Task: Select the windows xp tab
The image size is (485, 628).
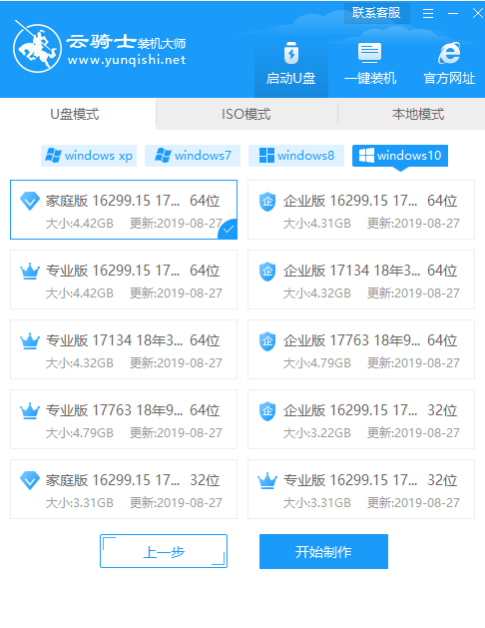Action: [89, 155]
